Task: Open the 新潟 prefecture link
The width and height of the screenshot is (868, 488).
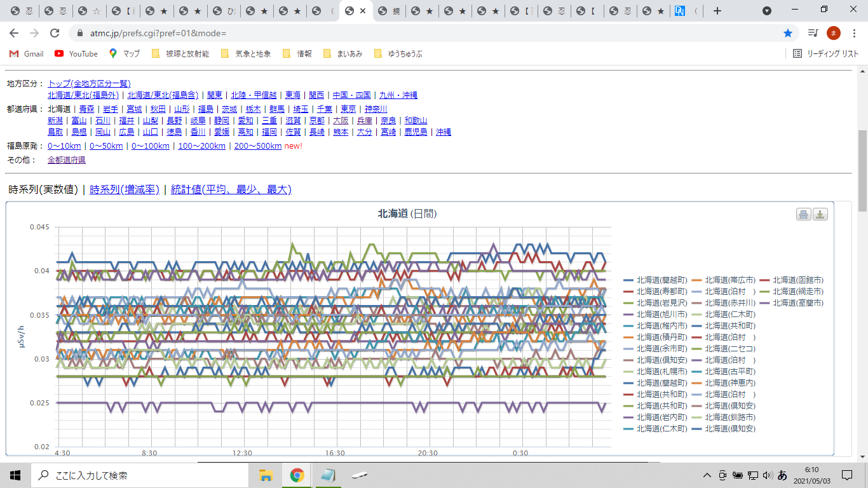Action: [x=55, y=121]
